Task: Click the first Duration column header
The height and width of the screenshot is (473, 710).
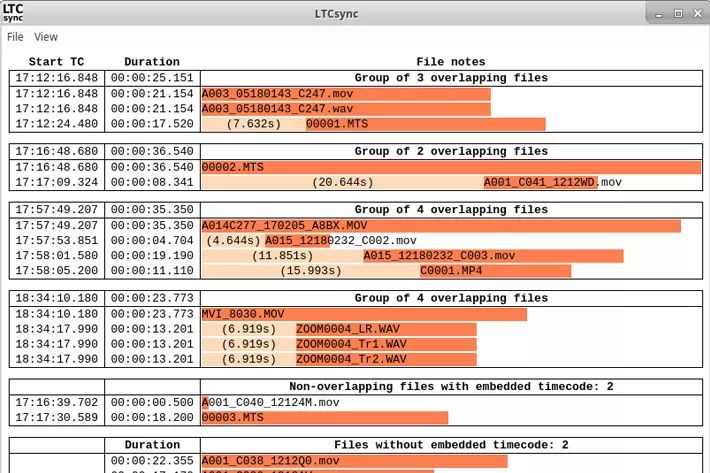Action: coord(152,62)
